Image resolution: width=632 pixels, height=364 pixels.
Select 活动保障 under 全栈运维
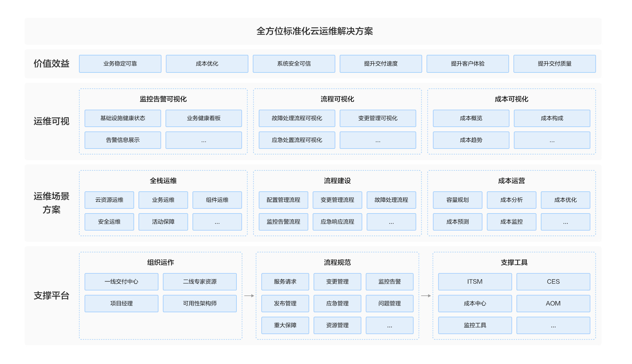click(163, 222)
